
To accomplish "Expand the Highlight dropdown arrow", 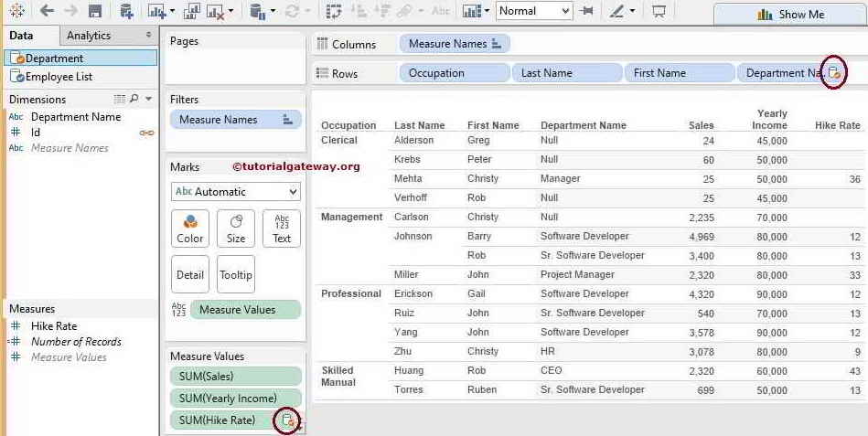I will click(632, 11).
